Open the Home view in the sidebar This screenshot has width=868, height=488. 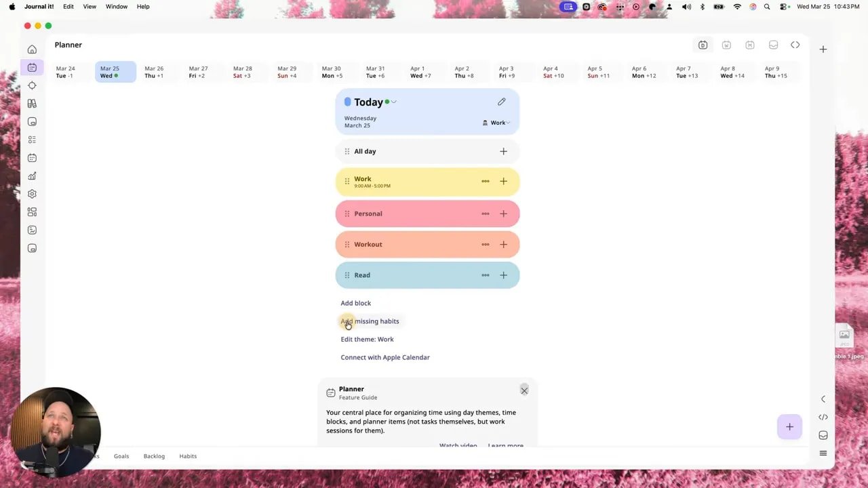(x=32, y=49)
